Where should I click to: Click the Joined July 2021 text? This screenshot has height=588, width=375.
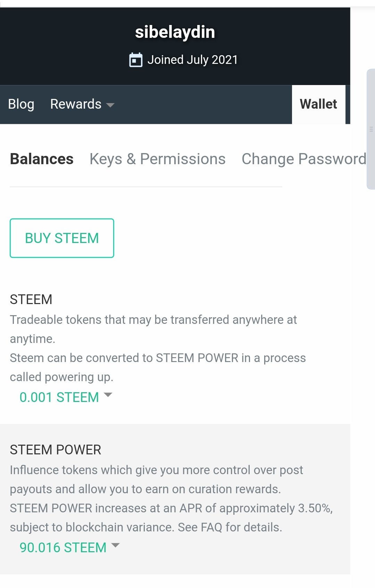[193, 60]
